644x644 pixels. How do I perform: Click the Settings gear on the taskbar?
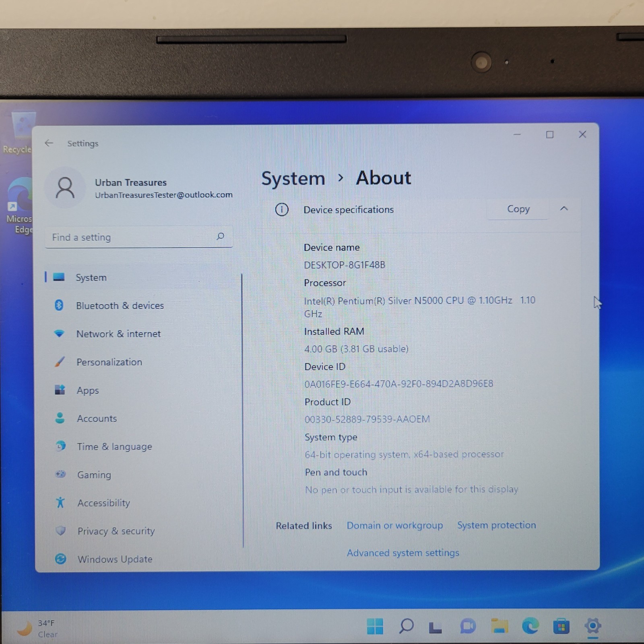coord(592,626)
